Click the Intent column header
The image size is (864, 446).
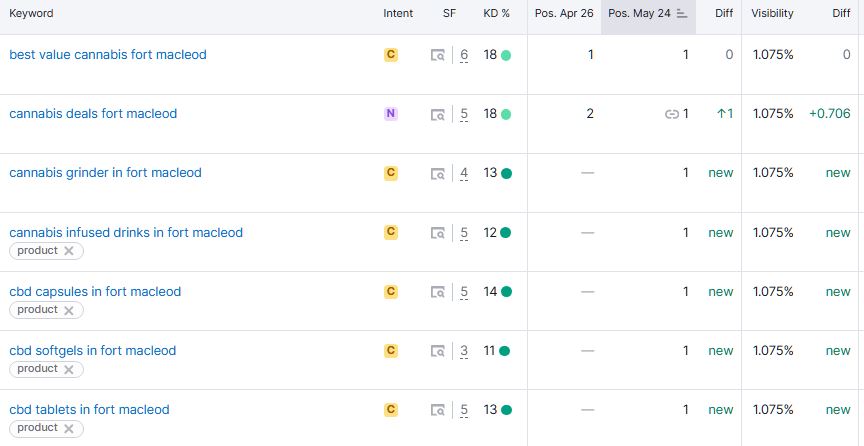(398, 14)
